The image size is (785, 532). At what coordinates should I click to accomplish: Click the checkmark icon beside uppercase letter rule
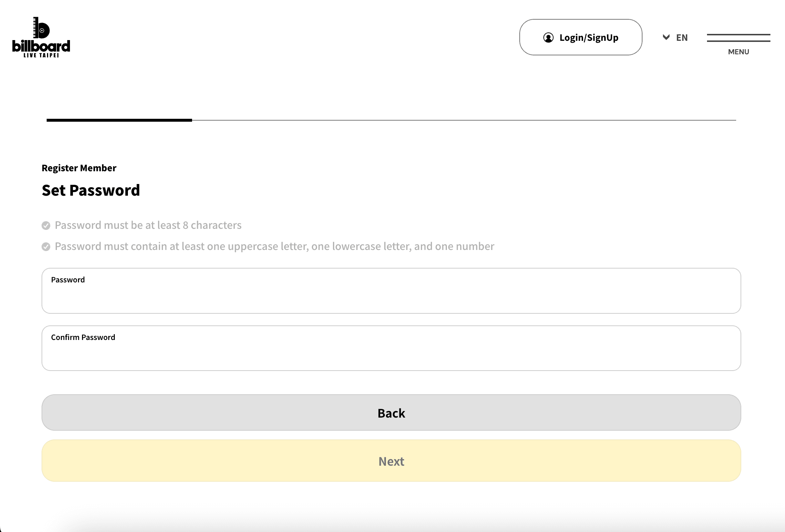pos(46,247)
